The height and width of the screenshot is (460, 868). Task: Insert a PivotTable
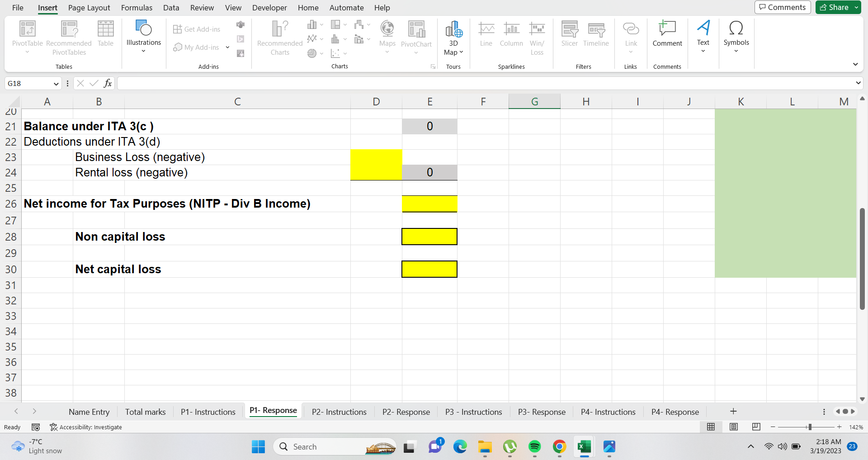click(x=27, y=36)
